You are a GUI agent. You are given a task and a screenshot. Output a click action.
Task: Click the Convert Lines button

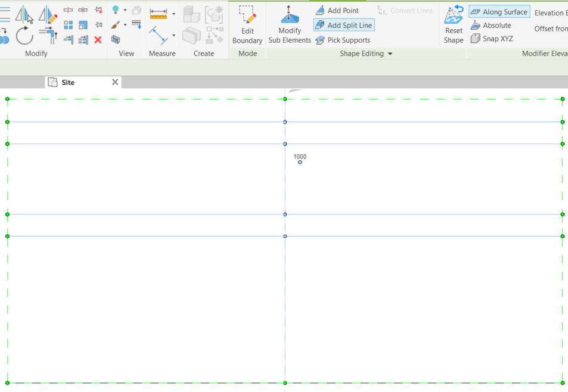[405, 11]
